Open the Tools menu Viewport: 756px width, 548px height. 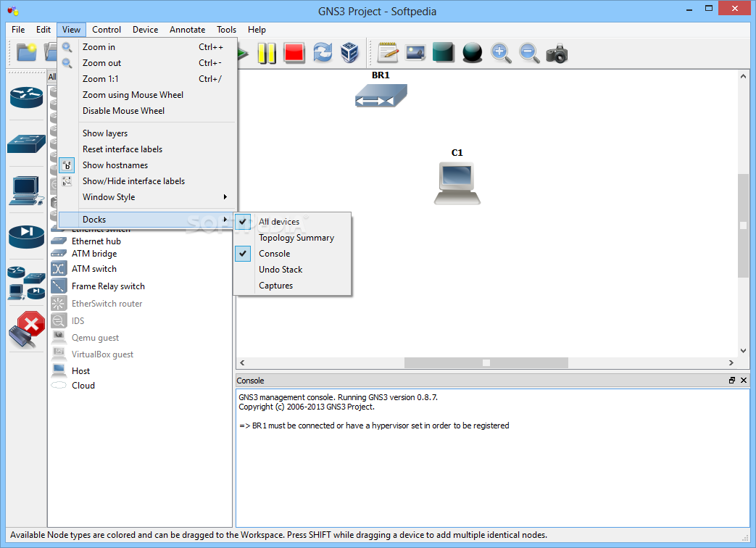[x=227, y=30]
